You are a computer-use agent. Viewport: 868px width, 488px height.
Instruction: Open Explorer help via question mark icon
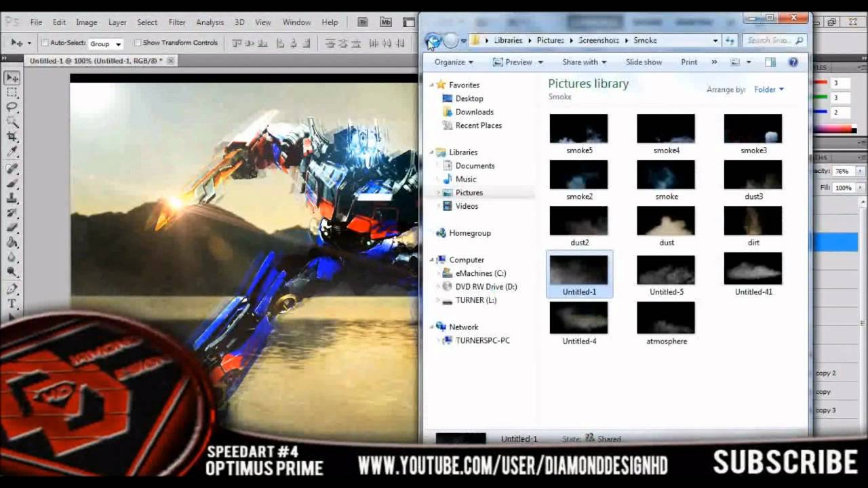(x=793, y=62)
